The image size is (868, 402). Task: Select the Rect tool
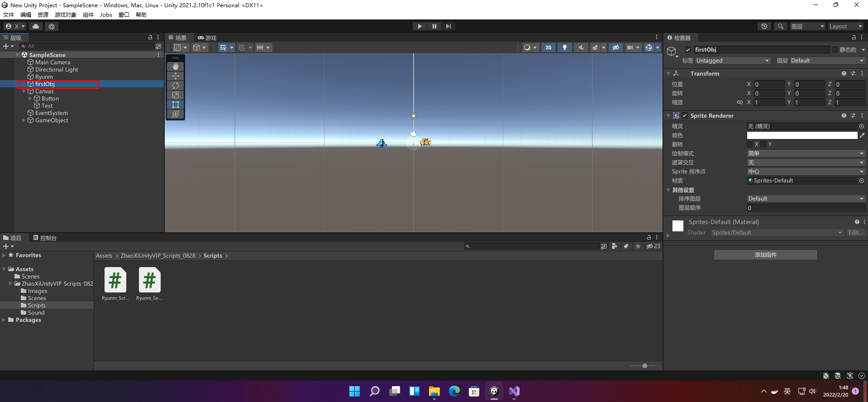tap(176, 104)
